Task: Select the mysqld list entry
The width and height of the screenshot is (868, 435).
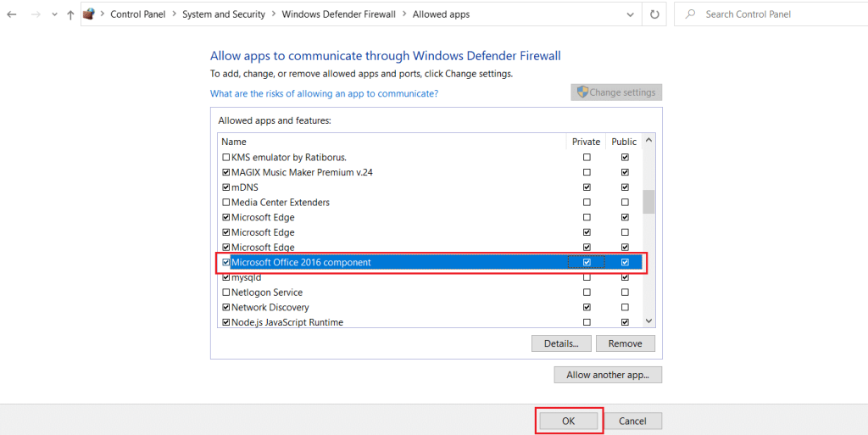Action: click(430, 277)
